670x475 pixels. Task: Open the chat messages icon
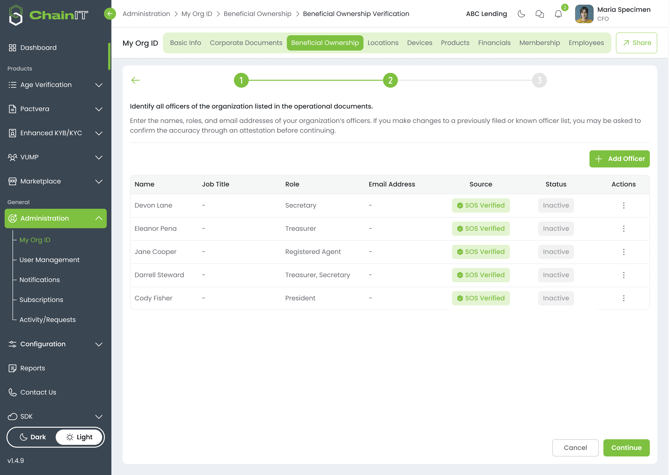coord(539,14)
